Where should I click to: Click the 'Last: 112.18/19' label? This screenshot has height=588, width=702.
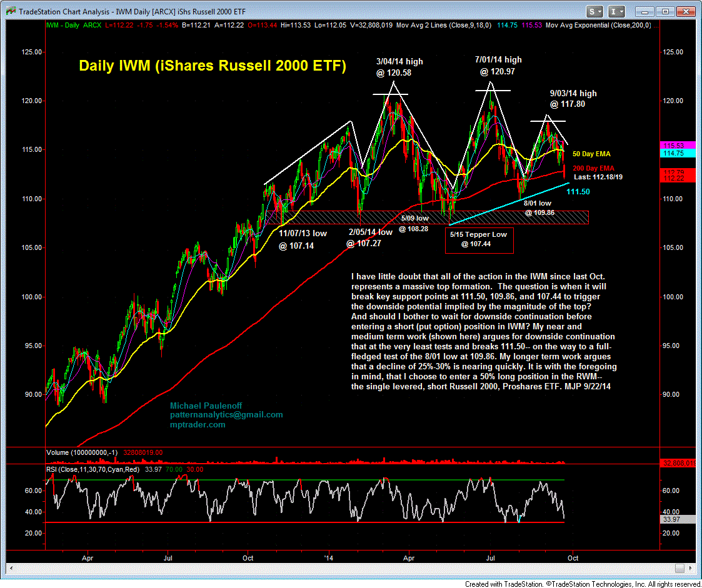tap(598, 177)
